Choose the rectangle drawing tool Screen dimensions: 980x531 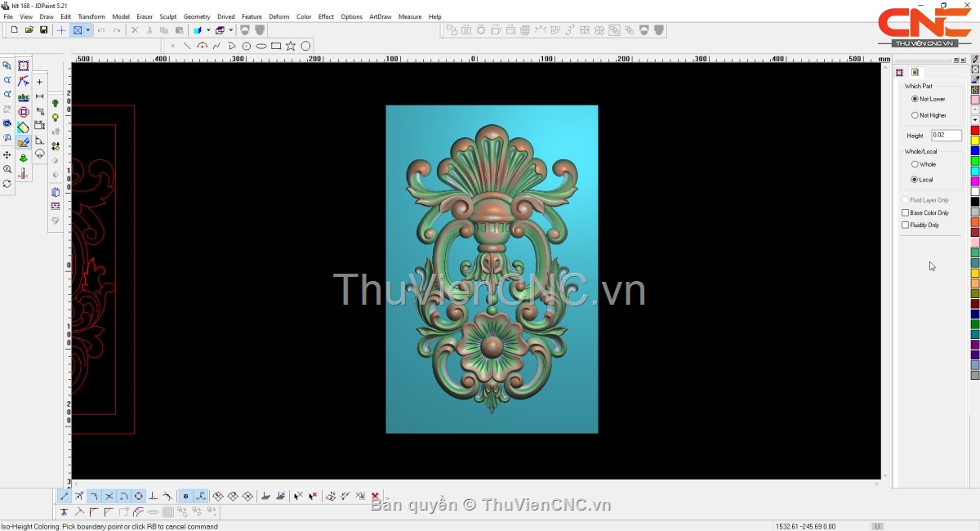point(276,47)
